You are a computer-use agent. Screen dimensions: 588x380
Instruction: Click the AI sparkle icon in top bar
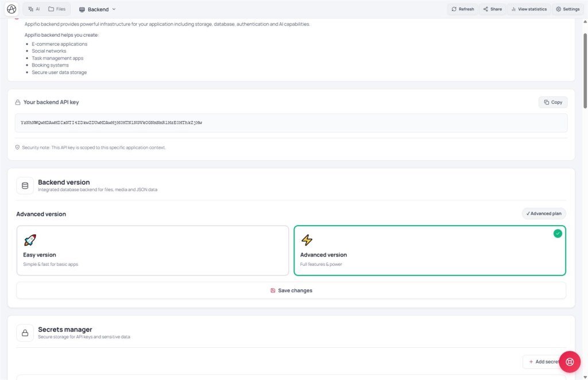[x=31, y=9]
